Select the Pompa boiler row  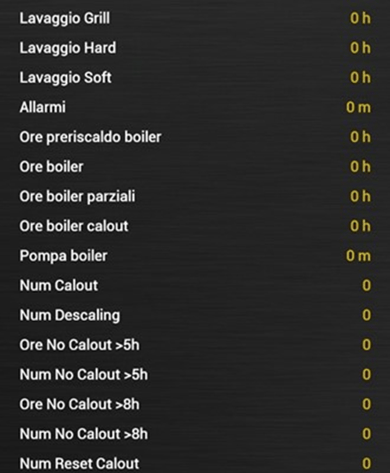pyautogui.click(x=195, y=256)
